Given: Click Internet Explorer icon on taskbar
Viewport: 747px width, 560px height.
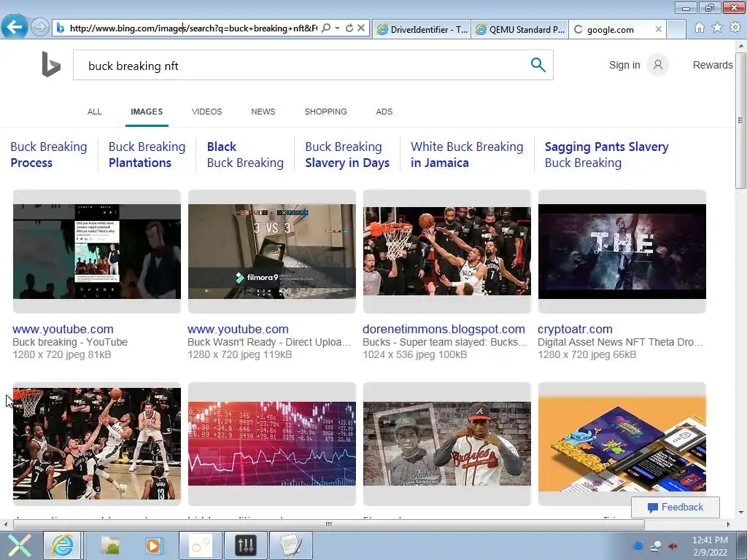Looking at the screenshot, I should (63, 545).
